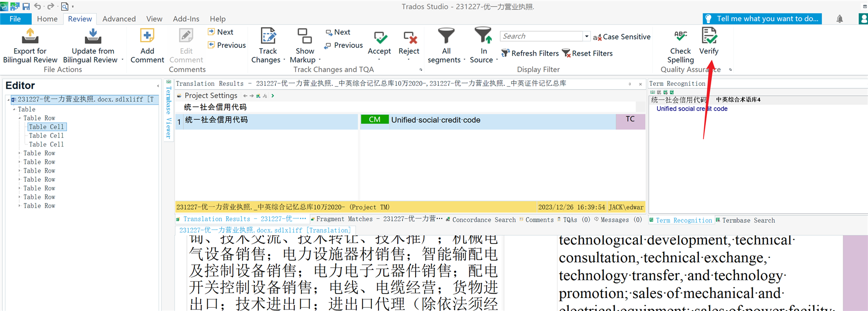Click the display filter Search field

[541, 36]
